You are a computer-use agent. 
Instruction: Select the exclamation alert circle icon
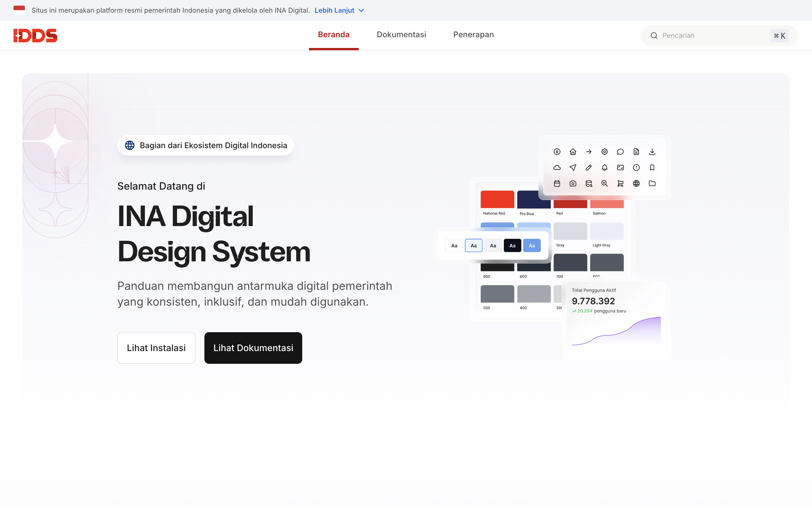click(x=636, y=168)
